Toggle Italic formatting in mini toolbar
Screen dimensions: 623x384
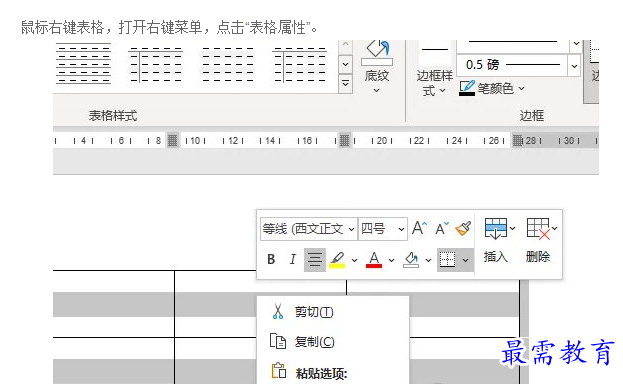tap(293, 260)
